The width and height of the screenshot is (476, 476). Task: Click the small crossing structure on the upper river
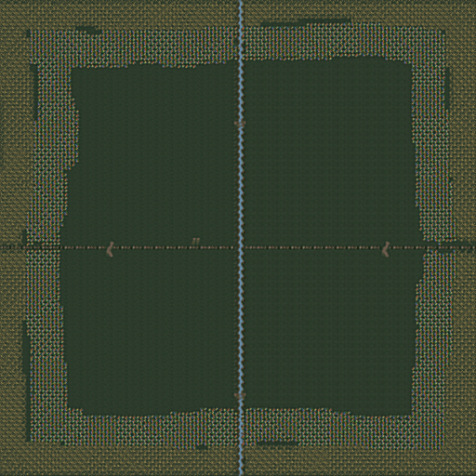point(240,125)
